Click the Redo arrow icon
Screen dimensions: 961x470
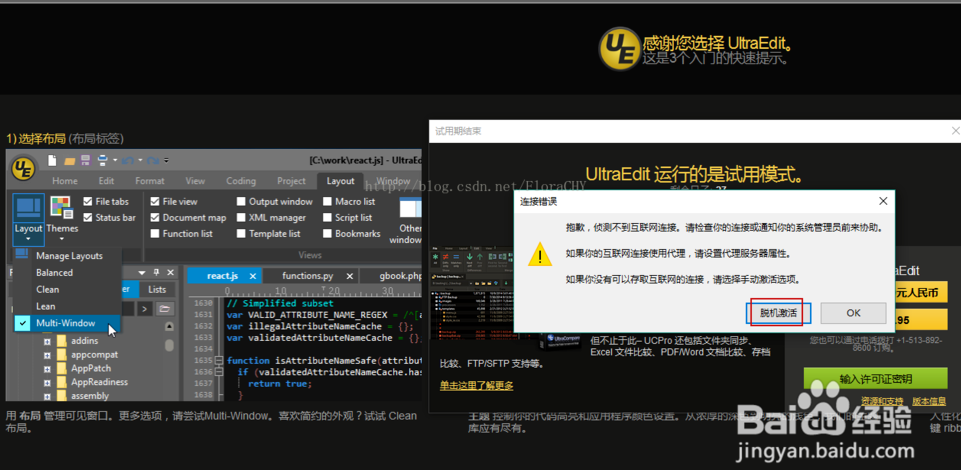point(153,161)
